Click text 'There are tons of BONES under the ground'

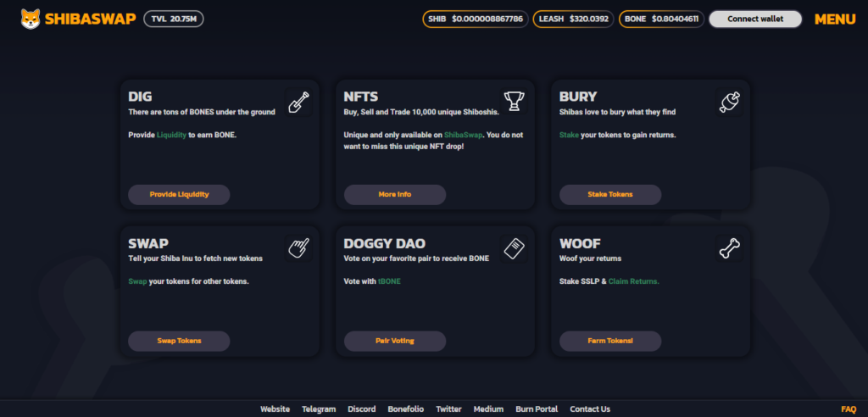[202, 112]
